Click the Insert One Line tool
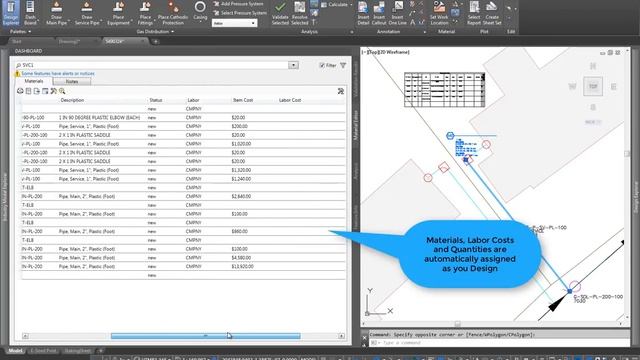The height and width of the screenshot is (360, 640). [398, 13]
